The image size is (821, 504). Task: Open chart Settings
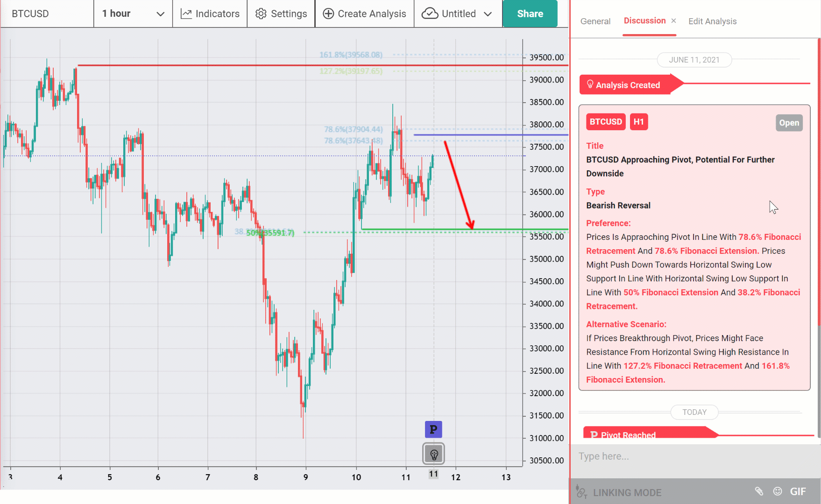point(281,14)
